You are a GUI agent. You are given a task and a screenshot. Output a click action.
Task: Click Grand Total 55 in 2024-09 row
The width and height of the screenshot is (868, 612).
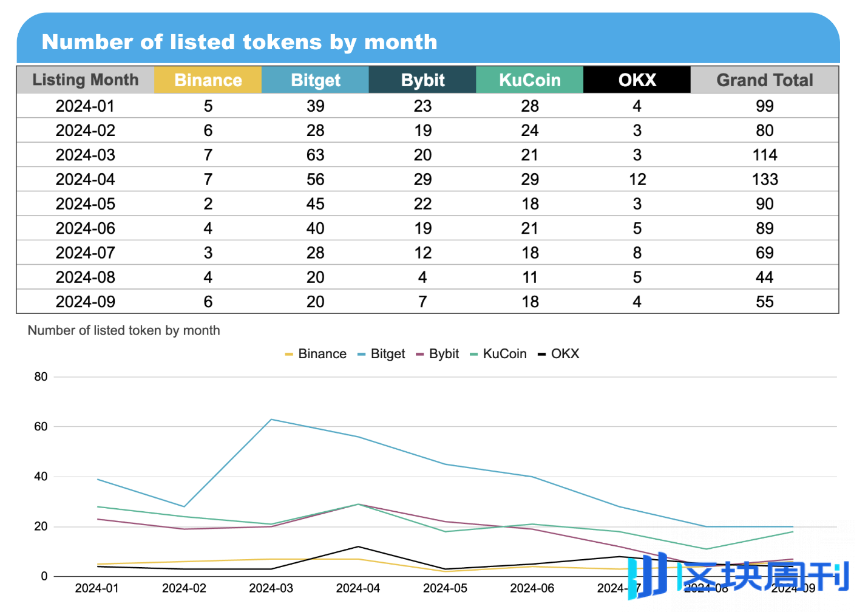coord(765,302)
